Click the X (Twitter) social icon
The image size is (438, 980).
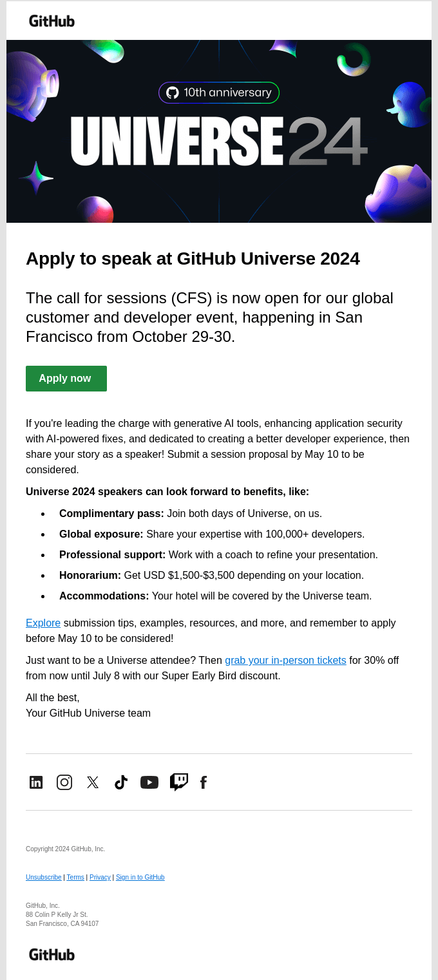[x=93, y=782]
